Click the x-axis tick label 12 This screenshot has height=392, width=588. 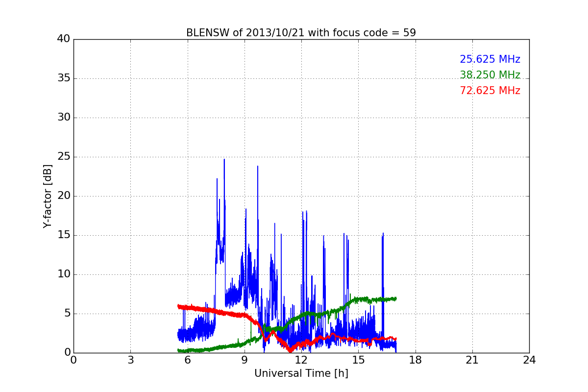click(301, 360)
